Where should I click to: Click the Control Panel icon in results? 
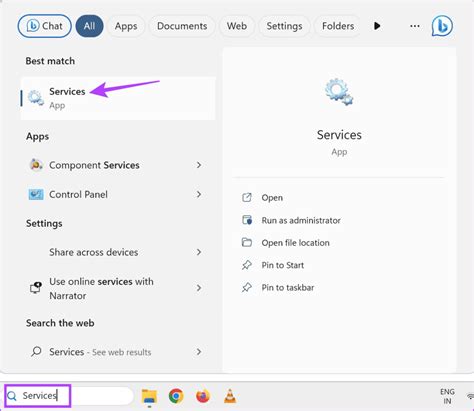36,194
